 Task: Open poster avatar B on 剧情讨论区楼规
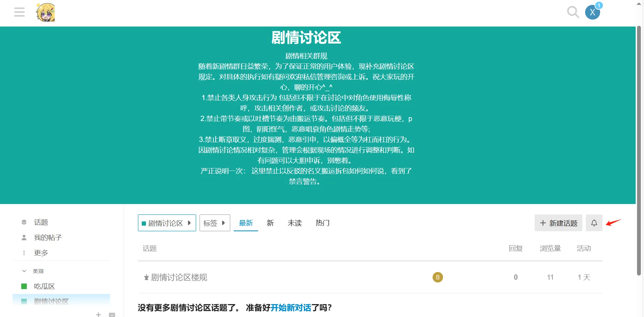click(437, 277)
